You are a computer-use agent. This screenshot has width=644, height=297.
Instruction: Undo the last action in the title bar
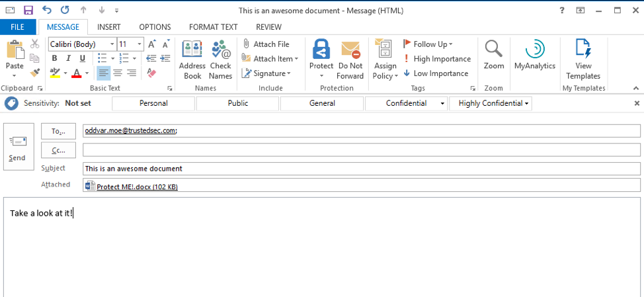pos(47,11)
